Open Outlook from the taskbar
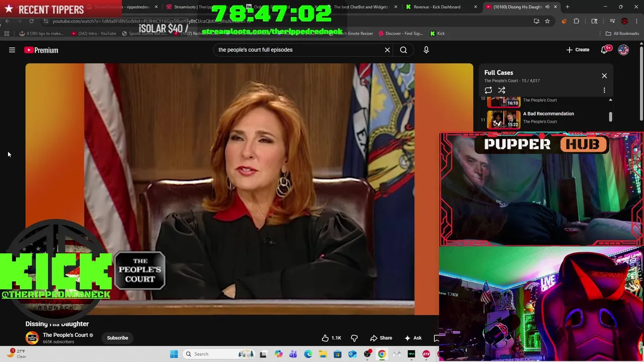Image resolution: width=644 pixels, height=362 pixels. click(x=352, y=354)
